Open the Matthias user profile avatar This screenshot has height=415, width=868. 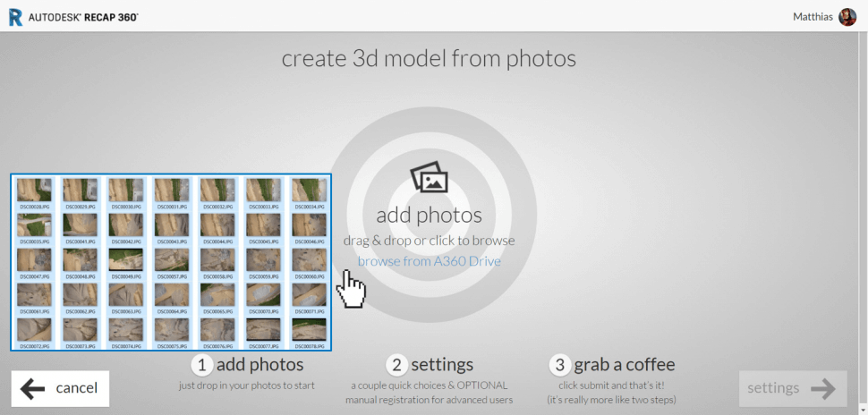tap(847, 17)
